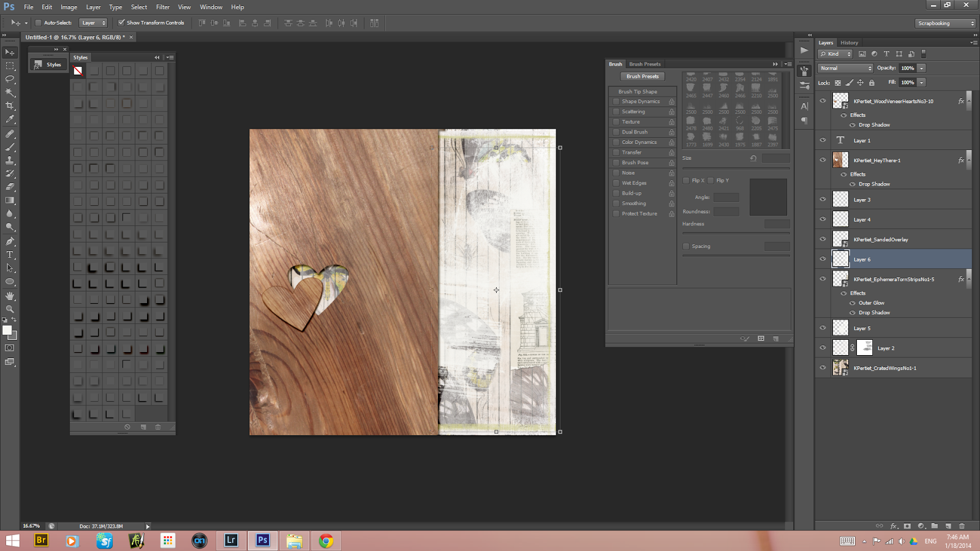Select the Zoom tool in toolbar

click(10, 309)
